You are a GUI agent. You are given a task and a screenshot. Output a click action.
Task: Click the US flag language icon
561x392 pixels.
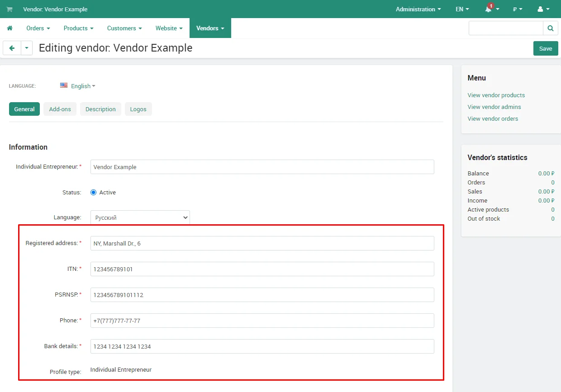64,85
